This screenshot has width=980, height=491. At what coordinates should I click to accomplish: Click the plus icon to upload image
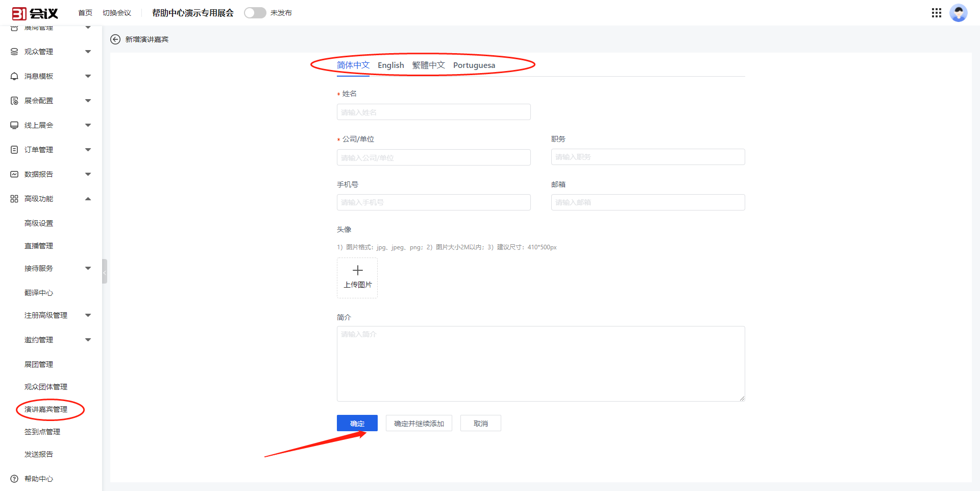click(358, 270)
